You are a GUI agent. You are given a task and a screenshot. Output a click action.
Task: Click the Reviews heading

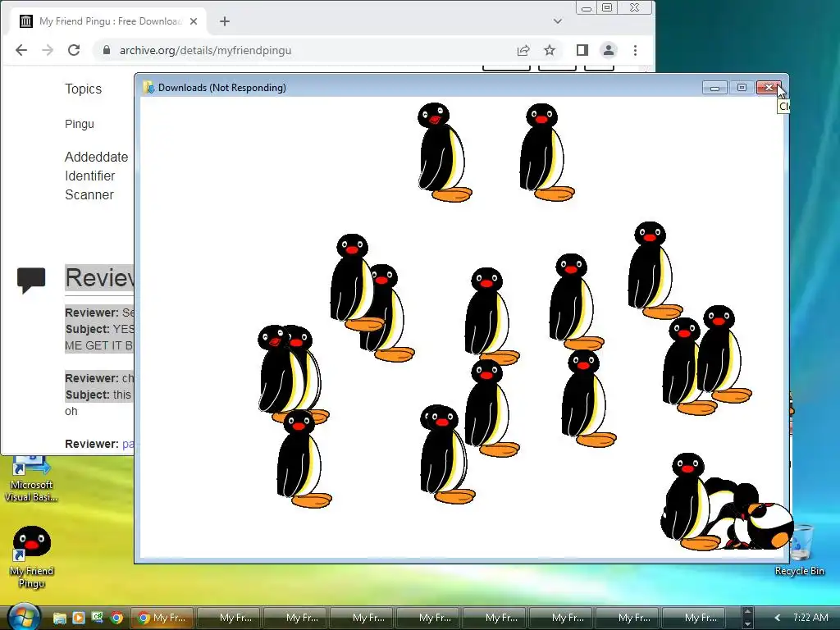[x=99, y=277]
